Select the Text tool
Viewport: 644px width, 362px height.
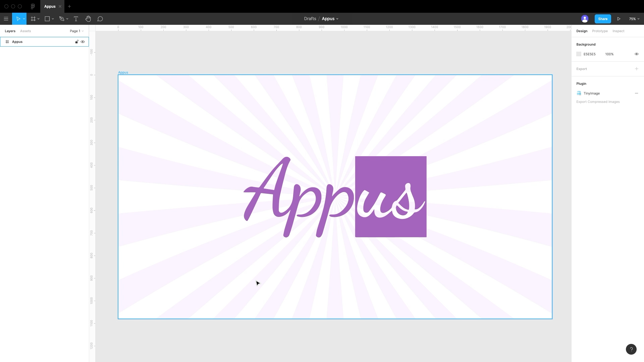(76, 18)
